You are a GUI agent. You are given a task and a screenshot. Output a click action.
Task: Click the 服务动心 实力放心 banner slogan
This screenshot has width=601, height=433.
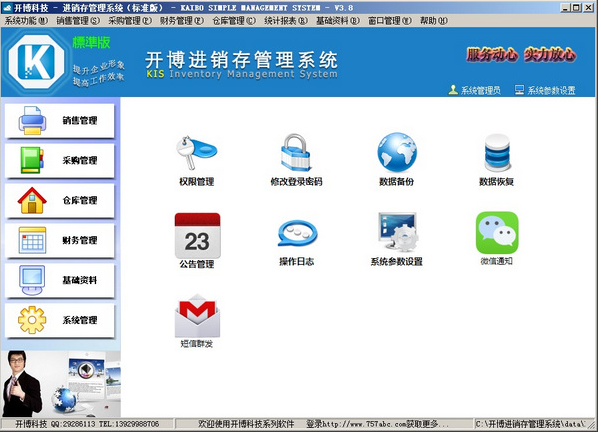tap(521, 55)
